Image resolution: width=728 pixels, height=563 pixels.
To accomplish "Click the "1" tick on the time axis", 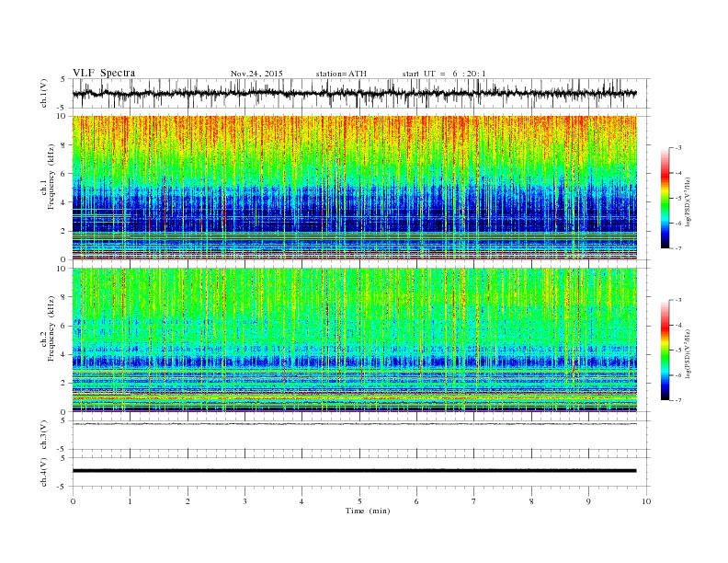I will tap(130, 501).
